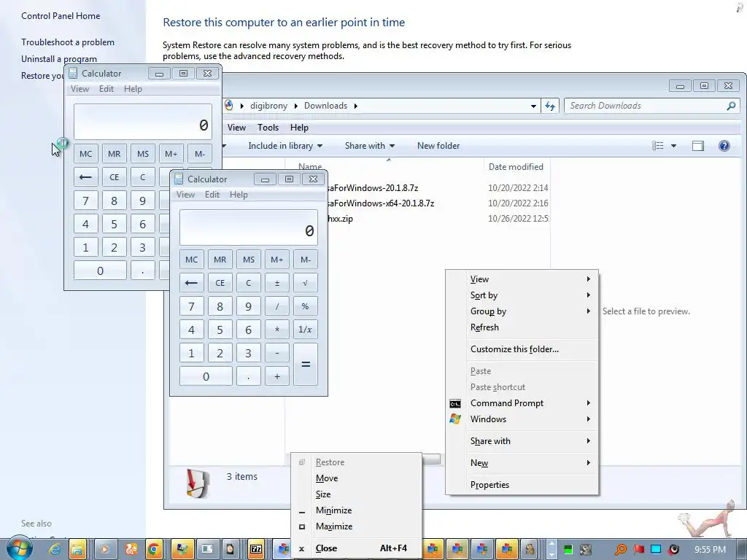Screen dimensions: 747x560
Task: Open Windows Media Player taskbar icon
Action: coord(104,549)
